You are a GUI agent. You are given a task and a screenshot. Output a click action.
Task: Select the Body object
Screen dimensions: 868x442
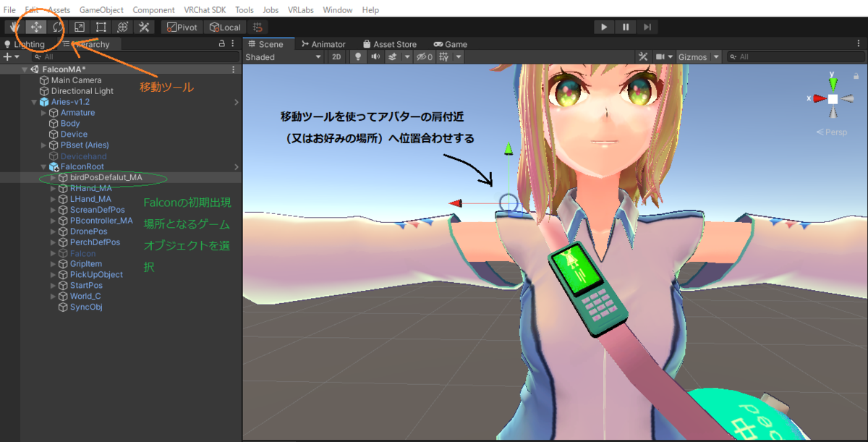point(70,124)
